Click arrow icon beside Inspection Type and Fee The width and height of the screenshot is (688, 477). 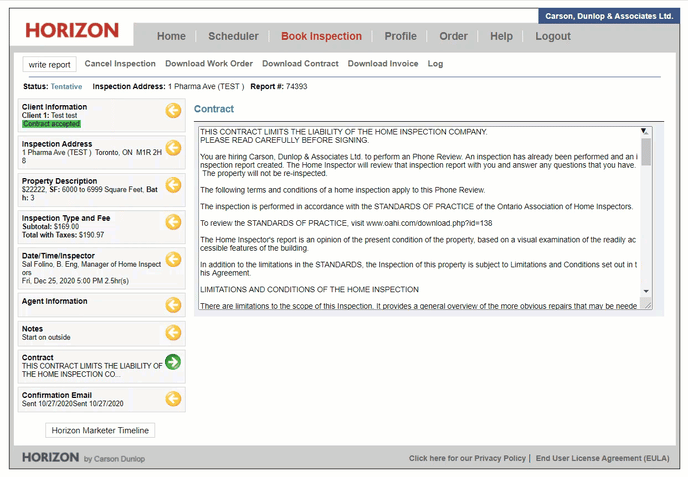173,222
